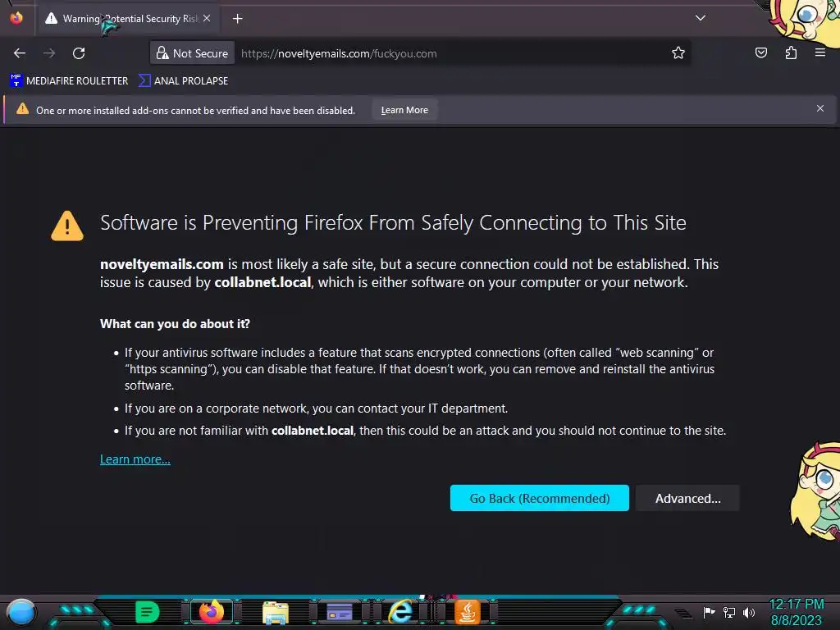Click the network tray icon
This screenshot has height=630, width=840.
coord(729,612)
